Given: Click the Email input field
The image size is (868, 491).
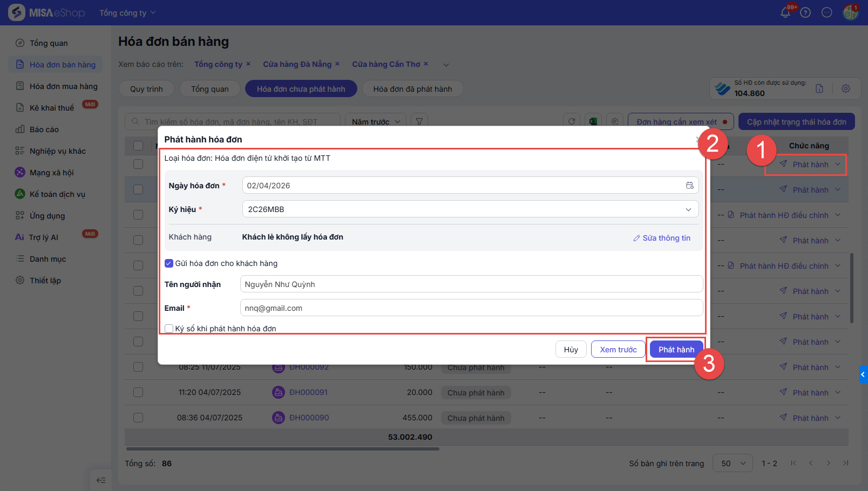Looking at the screenshot, I should [x=471, y=308].
